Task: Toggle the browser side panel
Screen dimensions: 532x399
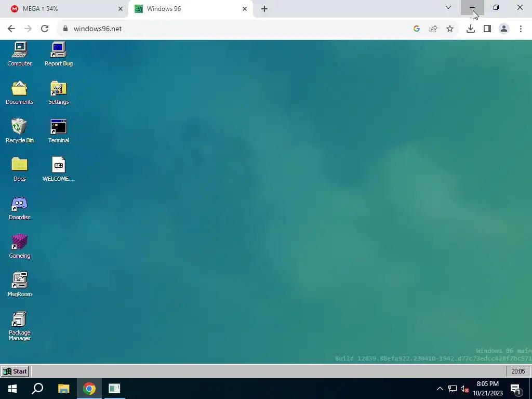Action: click(x=487, y=29)
